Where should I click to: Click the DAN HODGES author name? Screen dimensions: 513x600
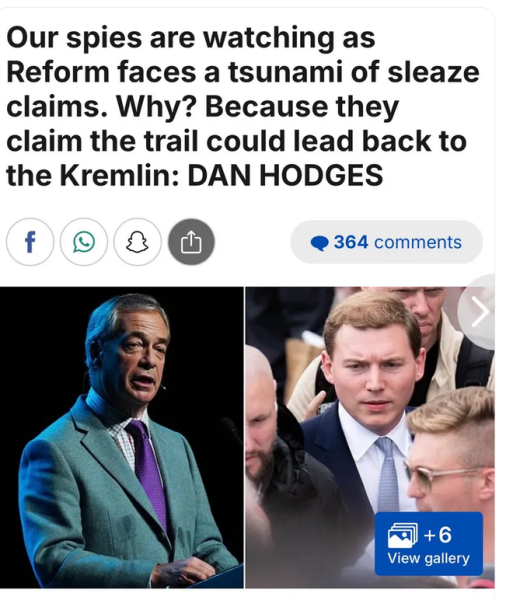coord(285,175)
